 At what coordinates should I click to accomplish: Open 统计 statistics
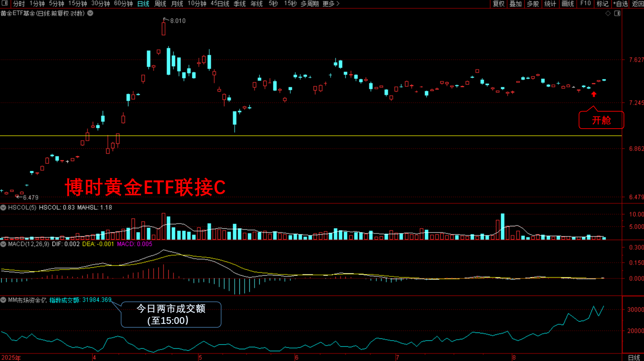pyautogui.click(x=550, y=4)
